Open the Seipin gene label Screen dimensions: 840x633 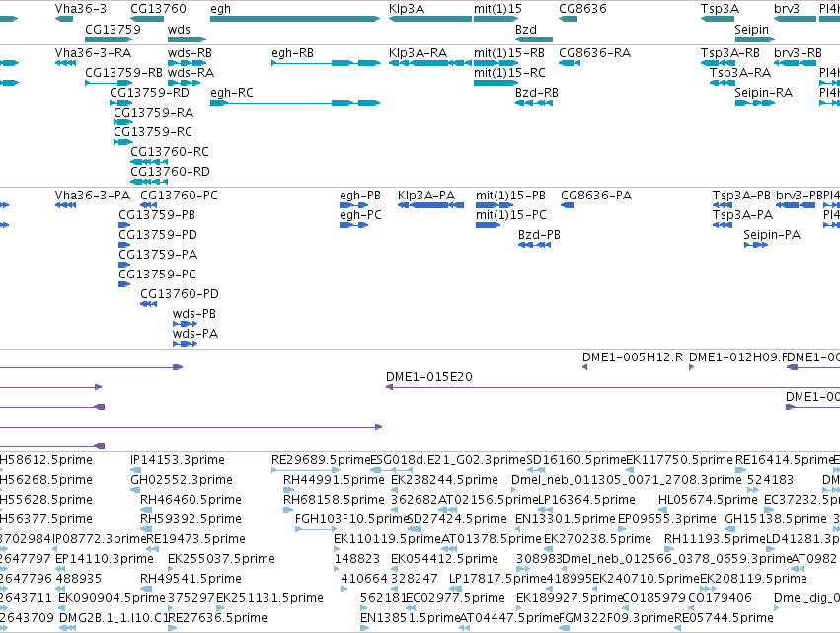(751, 29)
